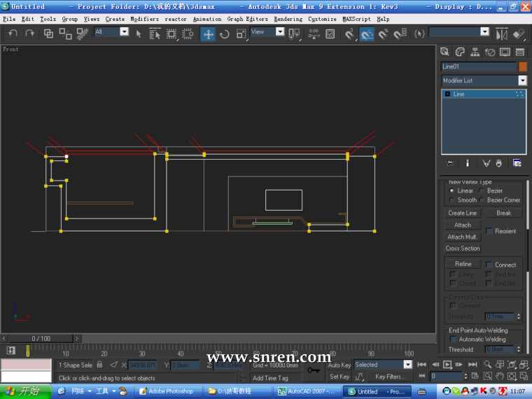Enable the Reorient checkbox
The image size is (532, 399).
point(489,232)
